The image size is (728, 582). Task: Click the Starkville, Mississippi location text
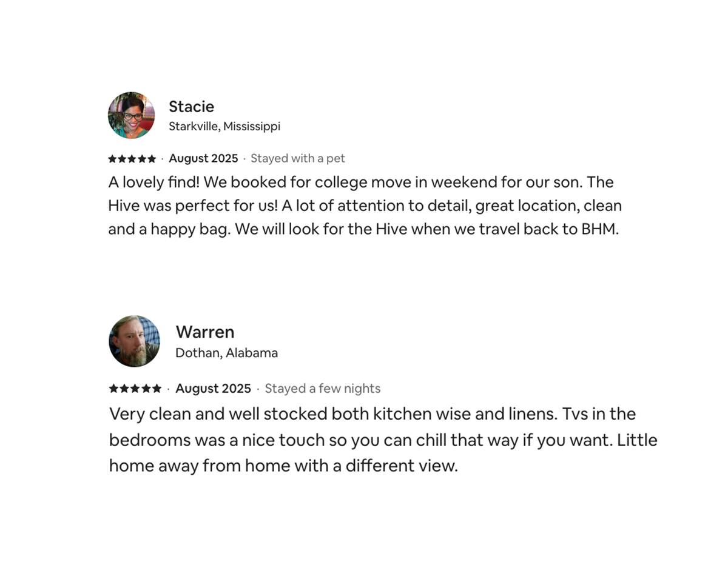224,126
